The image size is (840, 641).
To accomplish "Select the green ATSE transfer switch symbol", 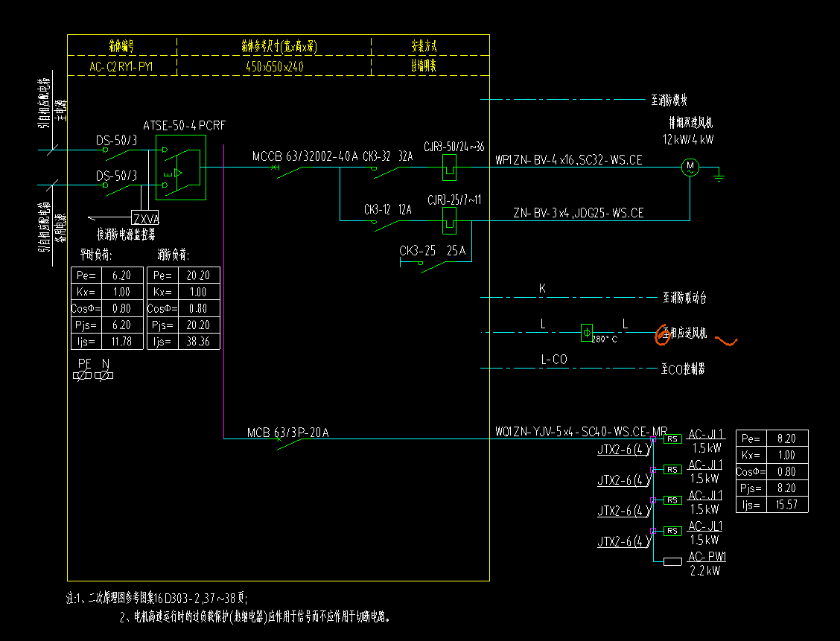I will 181,167.
